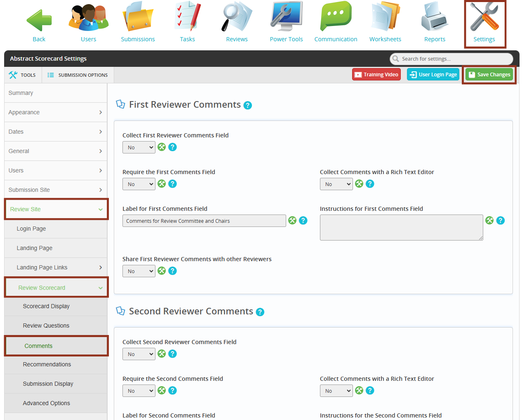522x420 pixels.
Task: Expand the Submission Site sidebar section
Action: (56, 190)
